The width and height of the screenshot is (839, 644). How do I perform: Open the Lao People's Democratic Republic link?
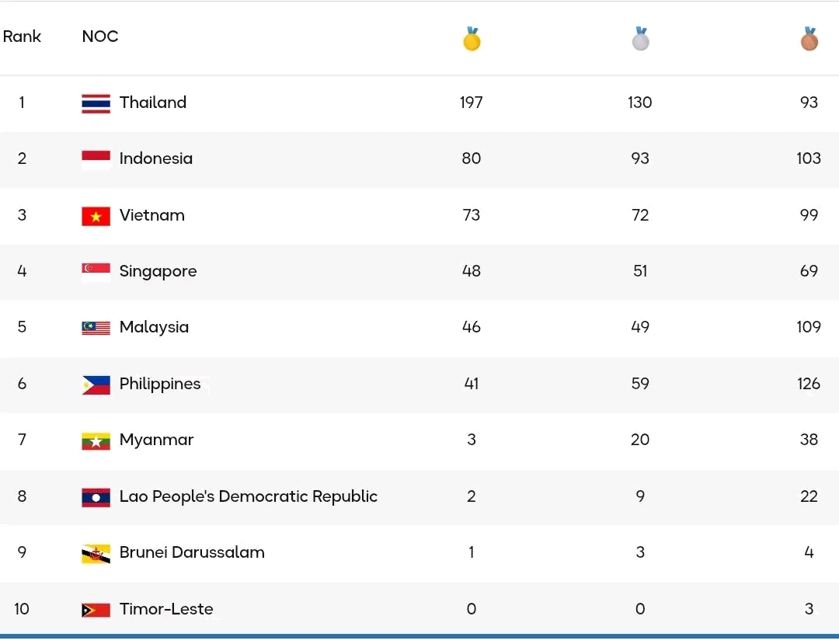248,496
